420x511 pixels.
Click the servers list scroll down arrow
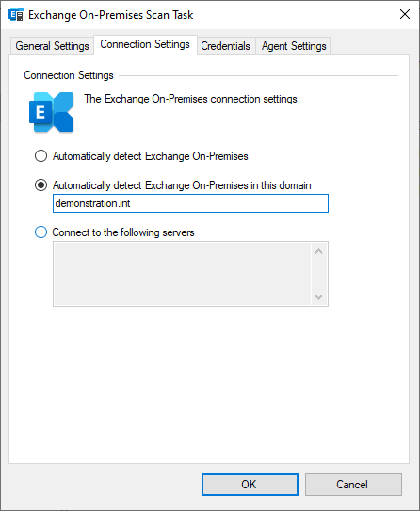coord(319,296)
